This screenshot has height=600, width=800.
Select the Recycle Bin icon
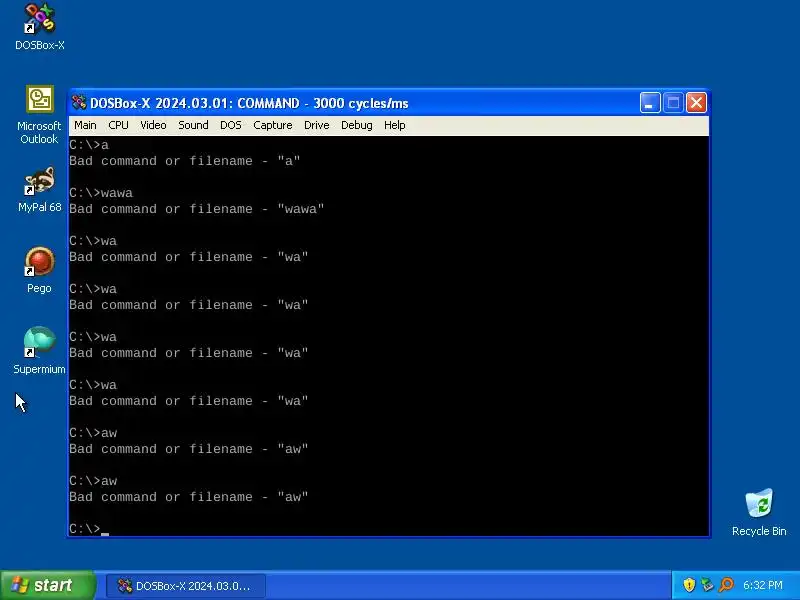point(759,503)
